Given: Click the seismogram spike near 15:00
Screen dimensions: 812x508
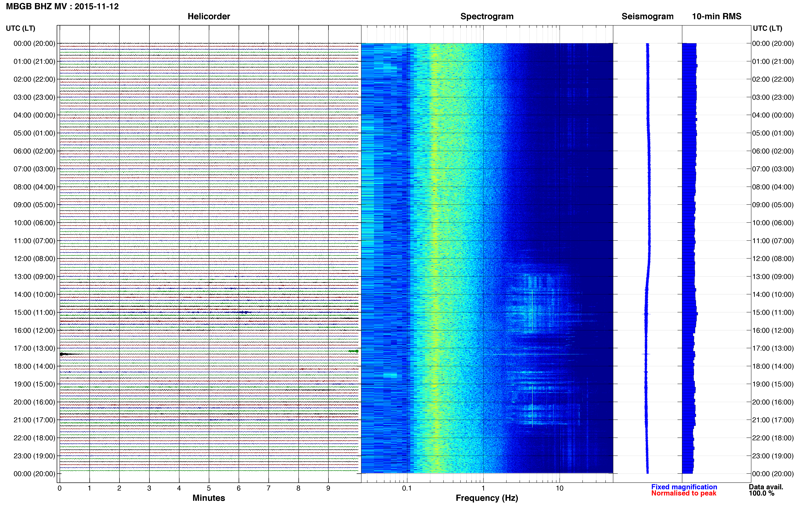Looking at the screenshot, I should click(646, 314).
